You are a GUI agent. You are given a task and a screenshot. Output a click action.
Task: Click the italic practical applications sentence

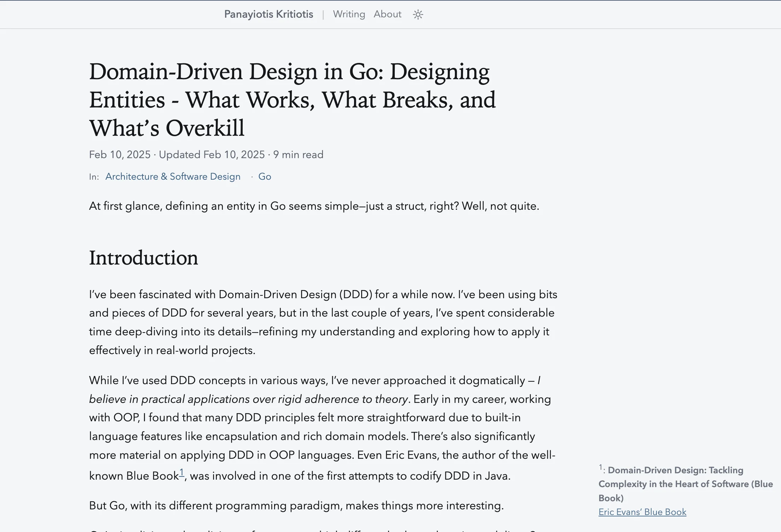coord(248,399)
